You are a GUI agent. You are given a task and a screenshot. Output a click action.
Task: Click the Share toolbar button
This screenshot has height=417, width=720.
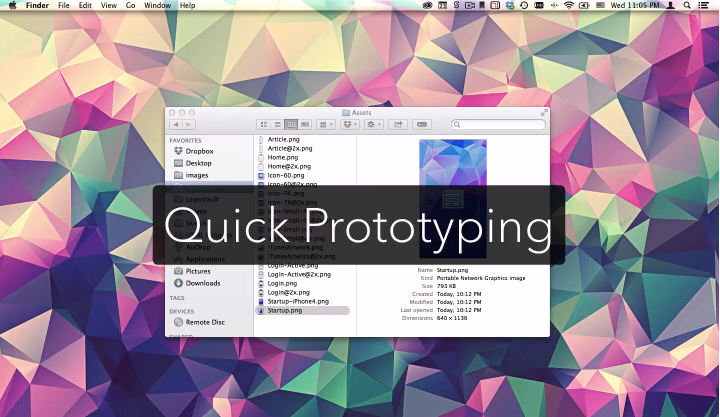398,124
